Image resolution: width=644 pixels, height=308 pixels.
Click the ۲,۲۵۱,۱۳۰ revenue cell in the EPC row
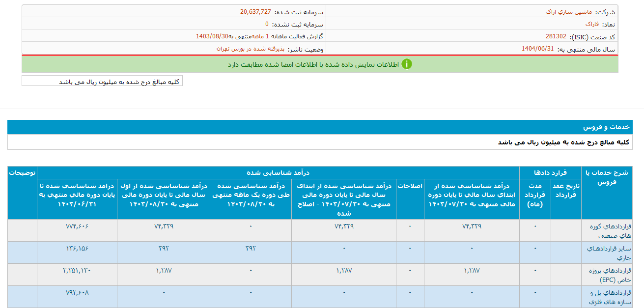pyautogui.click(x=77, y=270)
